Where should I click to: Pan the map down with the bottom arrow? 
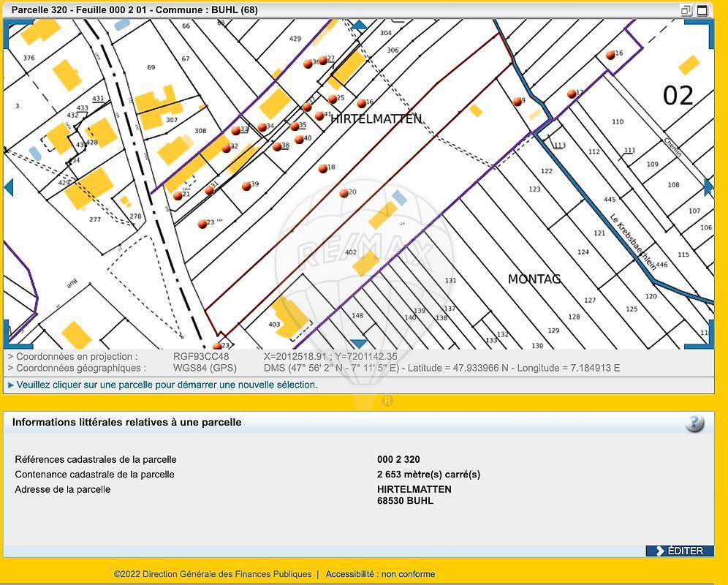(x=358, y=344)
